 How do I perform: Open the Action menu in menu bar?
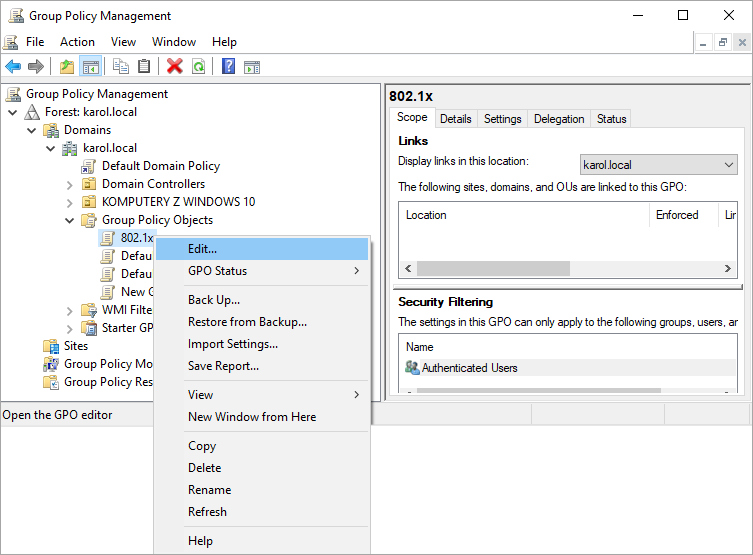[77, 42]
